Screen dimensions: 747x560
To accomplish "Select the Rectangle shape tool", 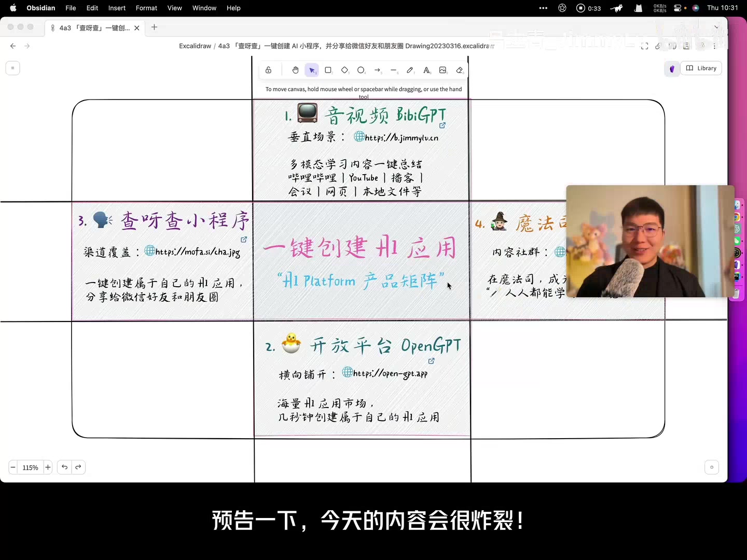I will pos(328,70).
